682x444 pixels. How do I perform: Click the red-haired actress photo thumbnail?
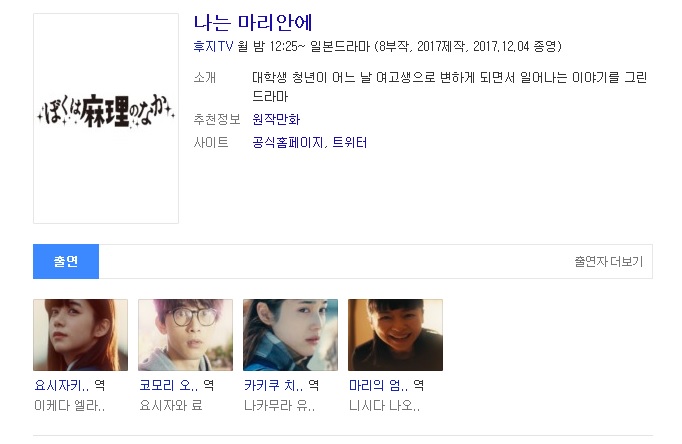[80, 335]
